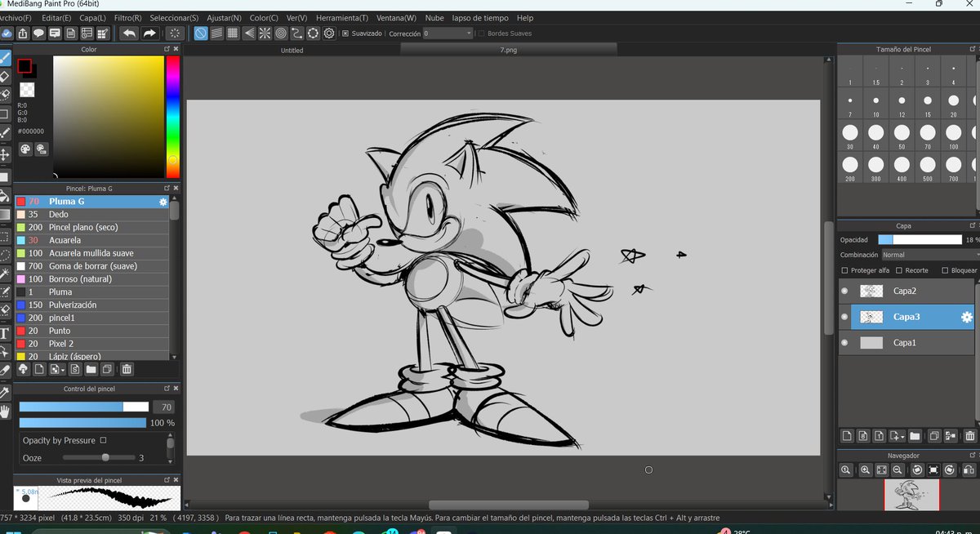Select the Bucket fill tool
This screenshot has width=980, height=534.
(x=5, y=195)
